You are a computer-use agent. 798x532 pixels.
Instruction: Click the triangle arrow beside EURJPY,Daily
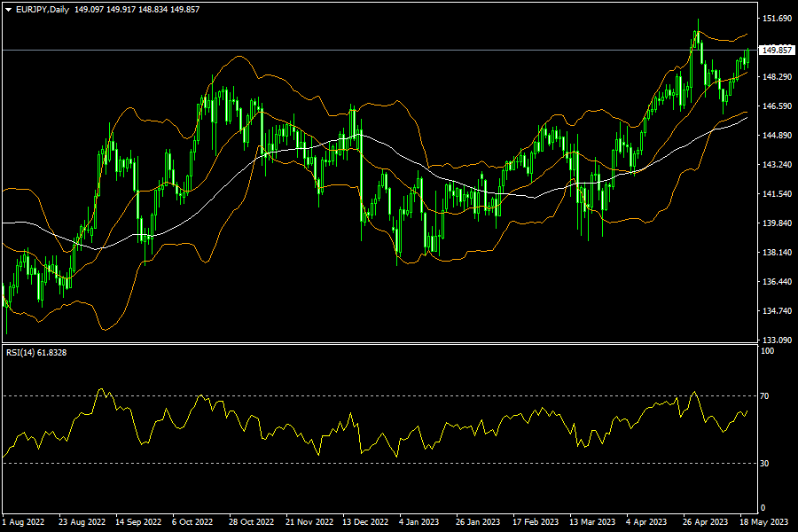pos(9,10)
